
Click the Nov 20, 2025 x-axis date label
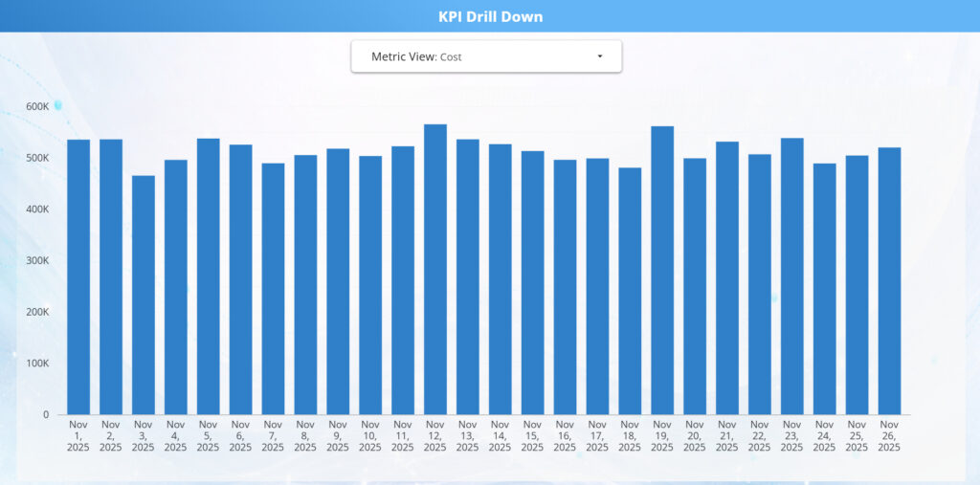click(x=695, y=435)
